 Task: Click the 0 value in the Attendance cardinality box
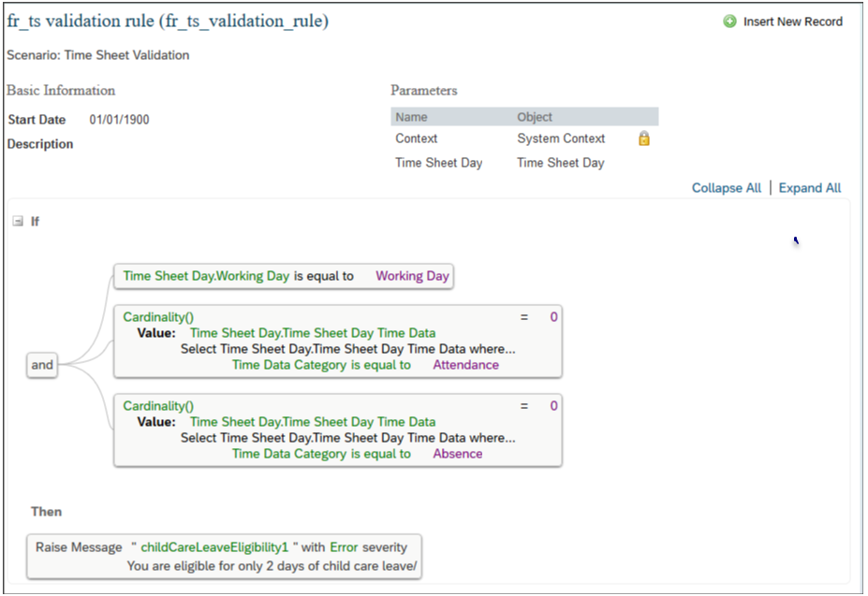[553, 317]
